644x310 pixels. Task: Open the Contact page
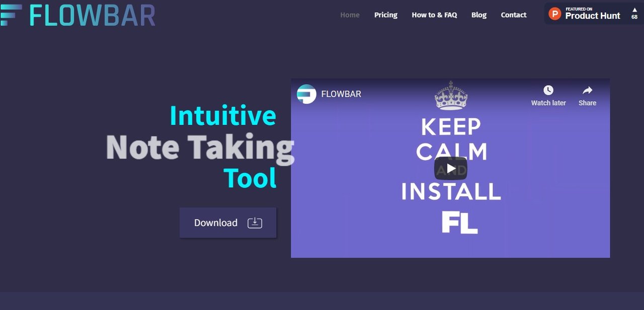click(514, 15)
